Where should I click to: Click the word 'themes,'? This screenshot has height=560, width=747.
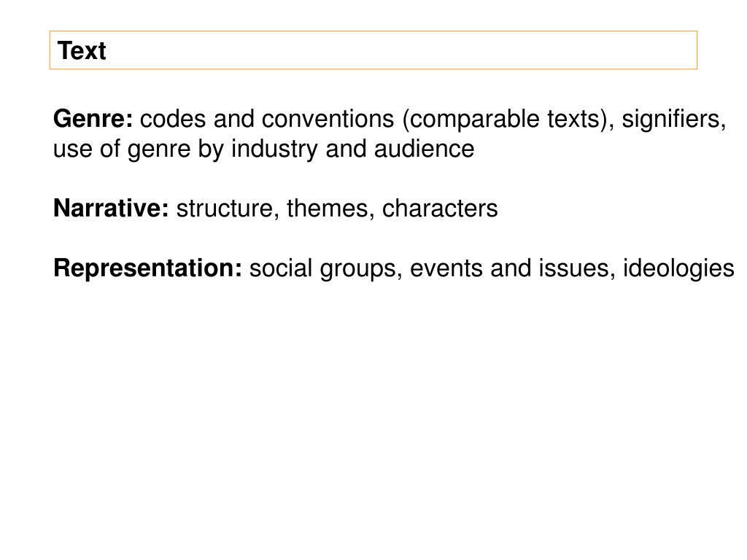330,209
